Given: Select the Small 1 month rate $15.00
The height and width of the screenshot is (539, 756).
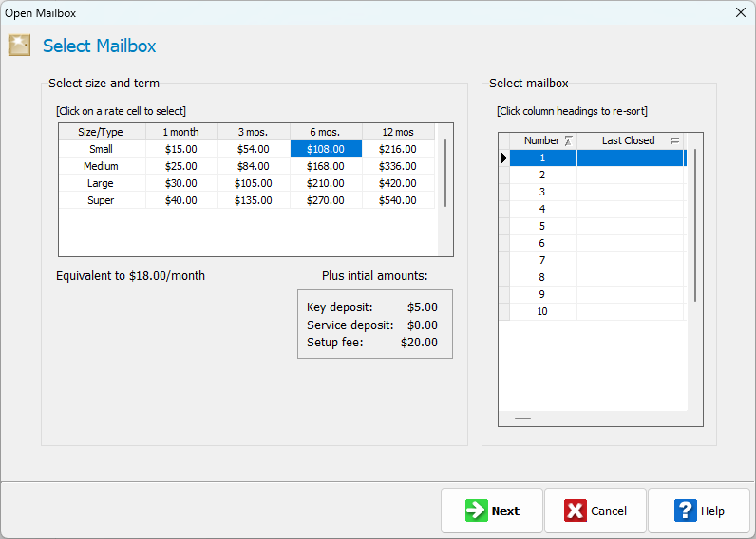Looking at the screenshot, I should [x=181, y=149].
